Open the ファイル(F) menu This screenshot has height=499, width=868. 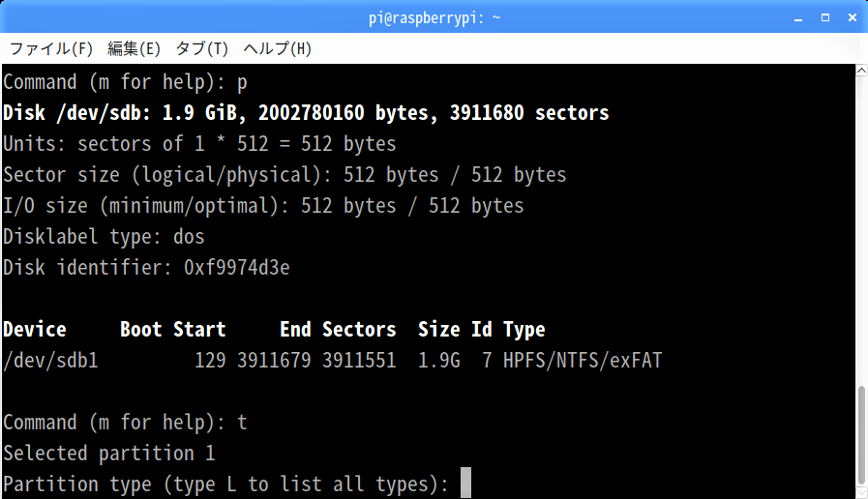click(x=51, y=48)
